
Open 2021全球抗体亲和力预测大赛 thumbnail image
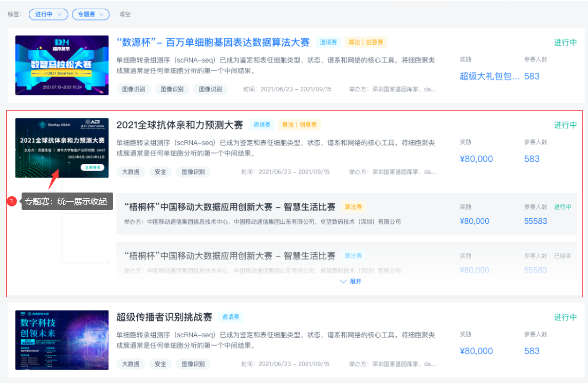click(62, 148)
